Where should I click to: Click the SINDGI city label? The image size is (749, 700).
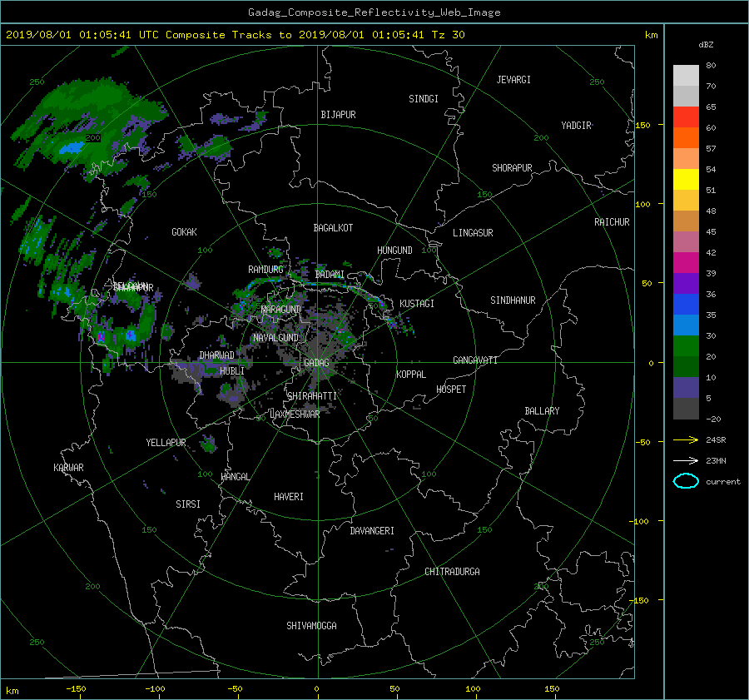coord(424,99)
